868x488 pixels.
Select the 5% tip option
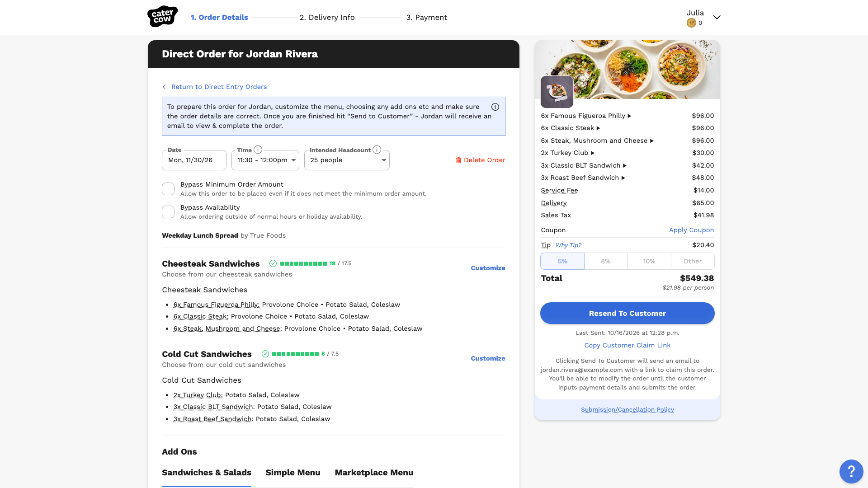[x=562, y=261]
